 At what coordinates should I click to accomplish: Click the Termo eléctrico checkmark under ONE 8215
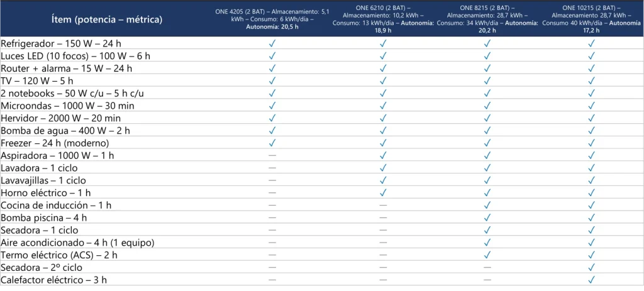point(487,255)
